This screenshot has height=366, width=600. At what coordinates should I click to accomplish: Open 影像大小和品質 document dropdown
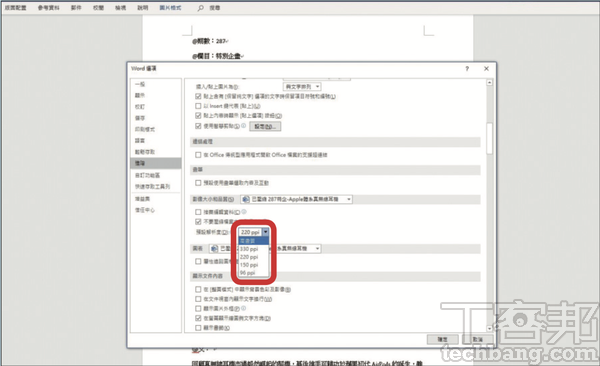pos(296,199)
